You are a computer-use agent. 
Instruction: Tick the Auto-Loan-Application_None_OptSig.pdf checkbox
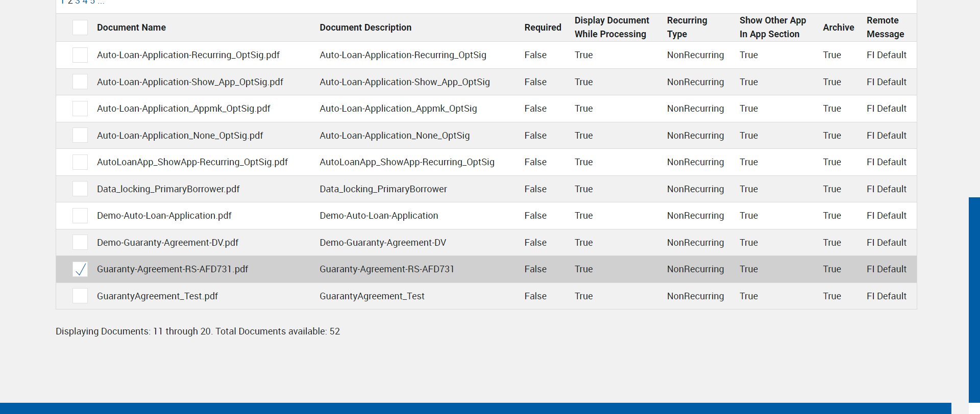[x=80, y=136]
